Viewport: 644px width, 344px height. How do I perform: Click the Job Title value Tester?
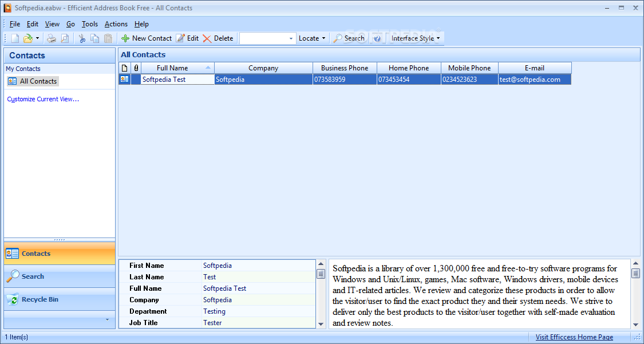[x=212, y=323]
